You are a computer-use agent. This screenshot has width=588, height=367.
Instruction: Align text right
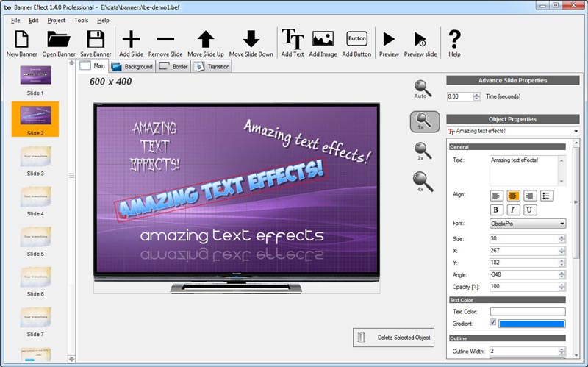point(530,196)
